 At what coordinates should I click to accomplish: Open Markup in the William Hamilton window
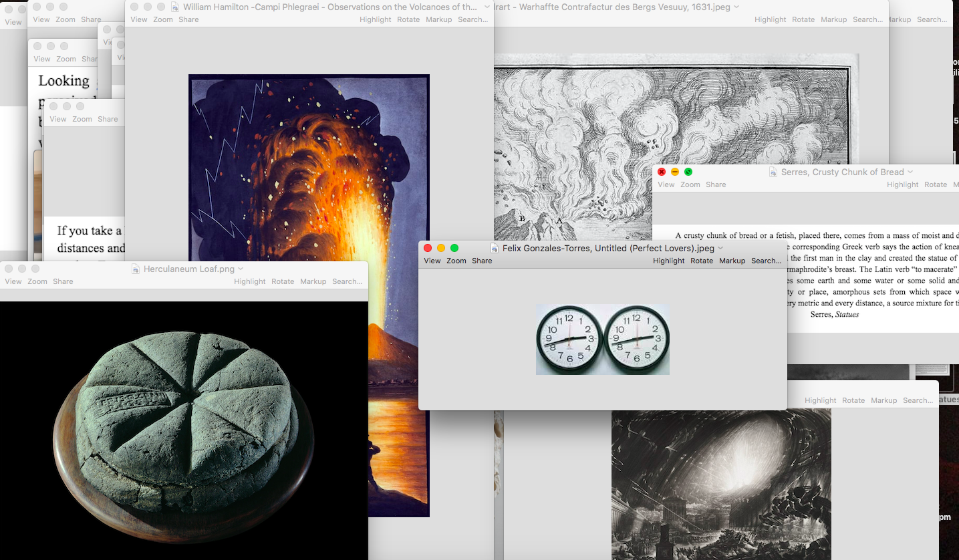click(x=439, y=19)
